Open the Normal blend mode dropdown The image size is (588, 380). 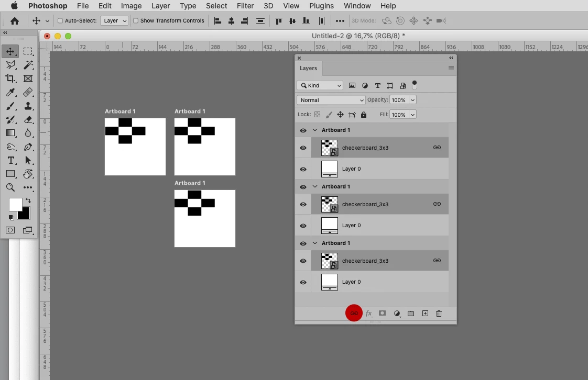pyautogui.click(x=331, y=100)
